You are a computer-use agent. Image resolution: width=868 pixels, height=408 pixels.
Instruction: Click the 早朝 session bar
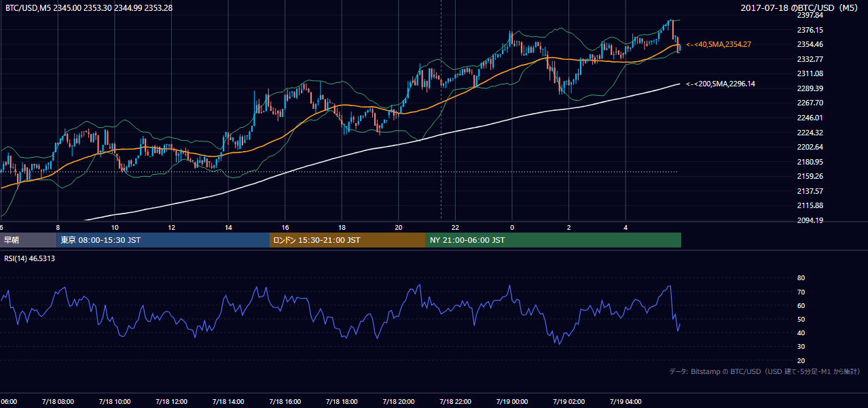click(28, 240)
